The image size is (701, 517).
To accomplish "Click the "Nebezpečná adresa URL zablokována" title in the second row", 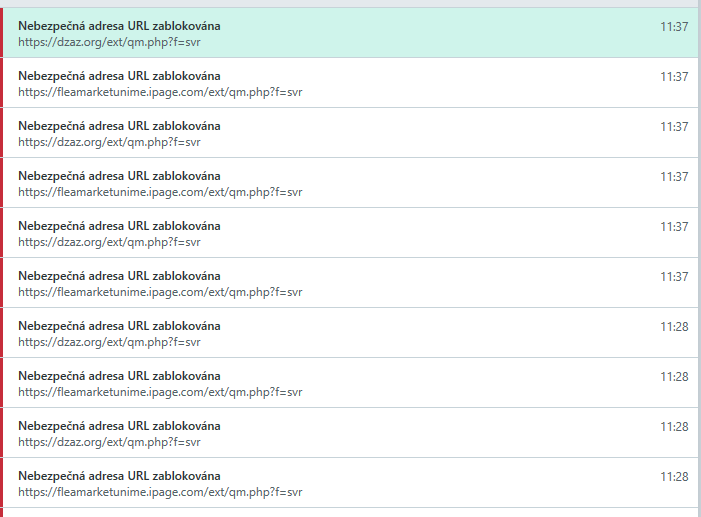I will [119, 76].
